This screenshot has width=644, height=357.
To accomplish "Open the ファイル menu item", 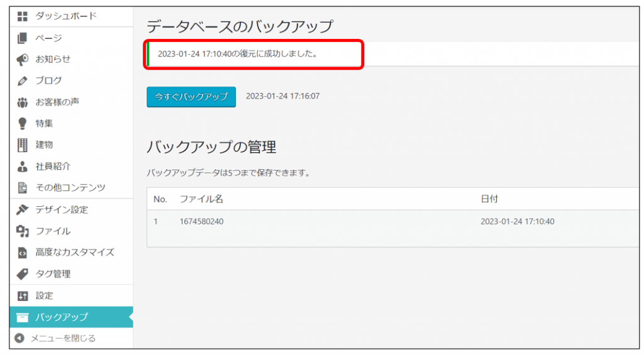I will [53, 231].
